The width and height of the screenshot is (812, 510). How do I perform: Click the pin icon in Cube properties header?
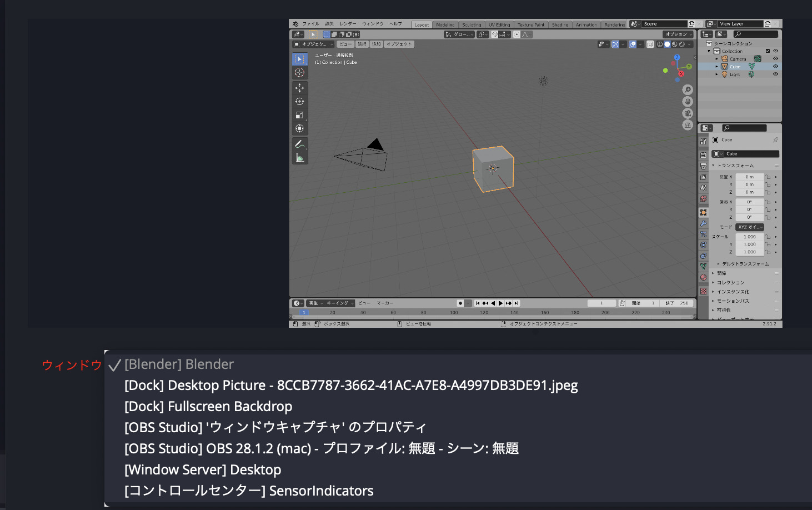775,140
